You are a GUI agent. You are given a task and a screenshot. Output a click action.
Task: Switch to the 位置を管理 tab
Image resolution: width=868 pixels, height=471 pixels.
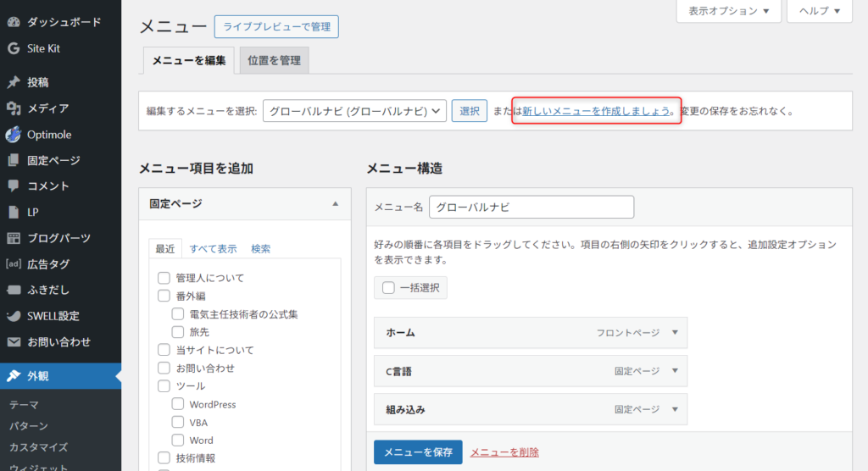pos(275,60)
